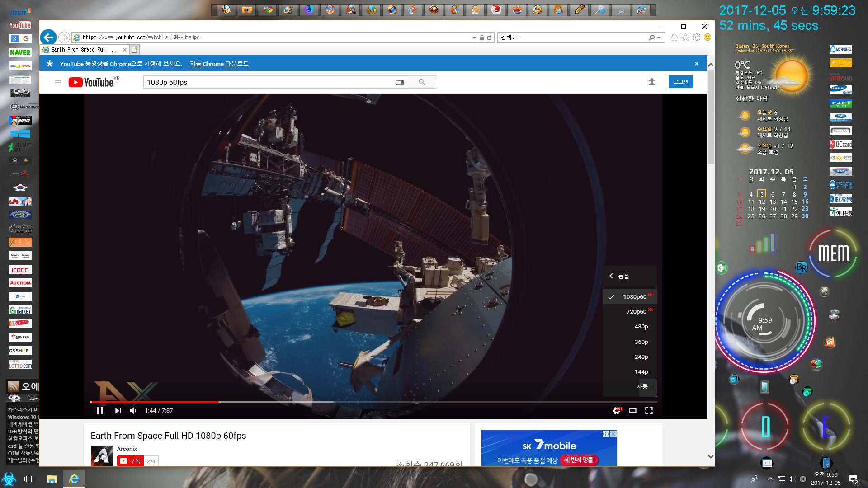Open the YouTube desktop shortcut
The height and width of the screenshot is (488, 868).
click(x=20, y=25)
